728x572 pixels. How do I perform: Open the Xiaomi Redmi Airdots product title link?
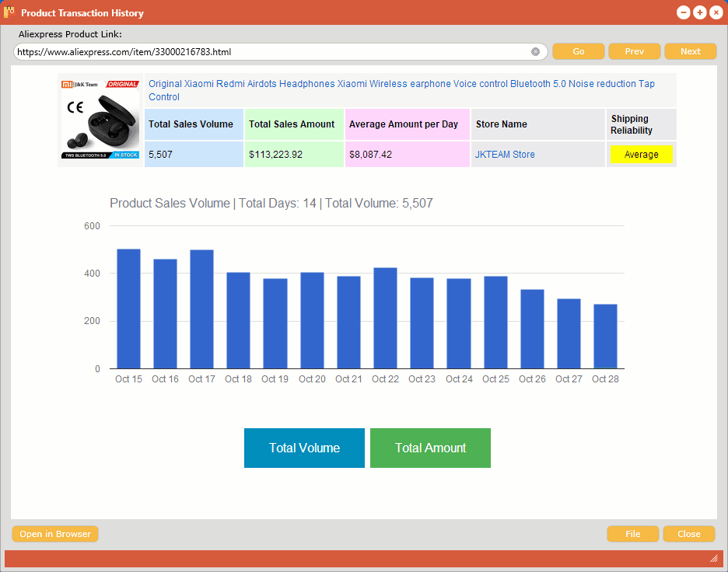tap(401, 84)
